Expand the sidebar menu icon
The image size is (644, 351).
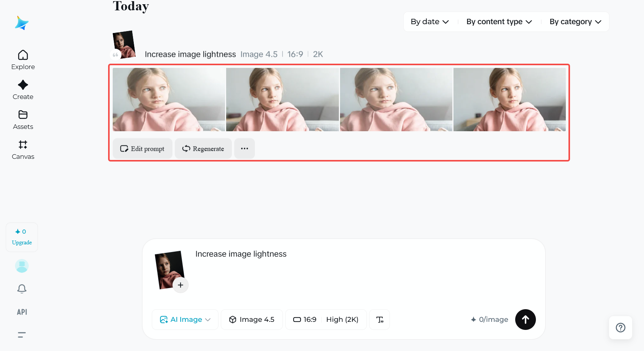[x=22, y=335]
